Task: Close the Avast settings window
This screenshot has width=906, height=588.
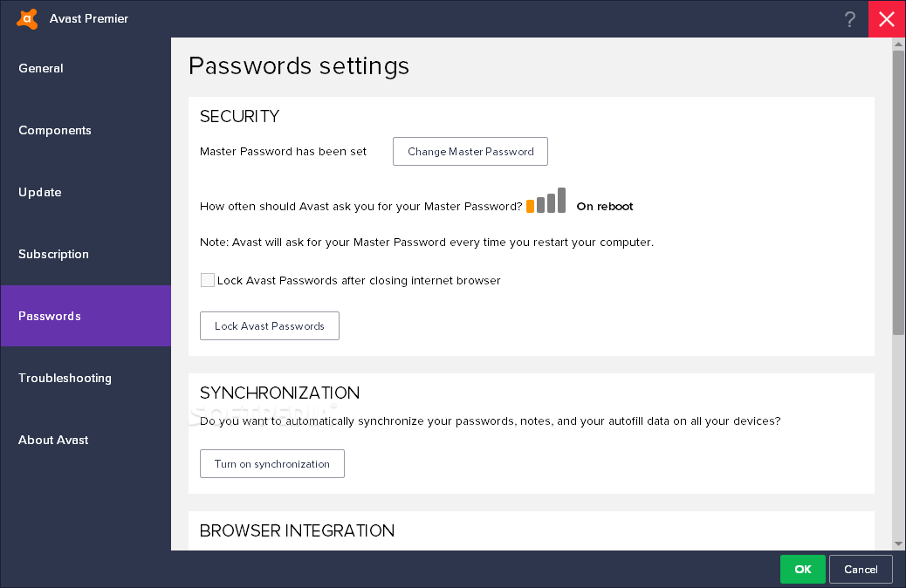Action: (x=887, y=19)
